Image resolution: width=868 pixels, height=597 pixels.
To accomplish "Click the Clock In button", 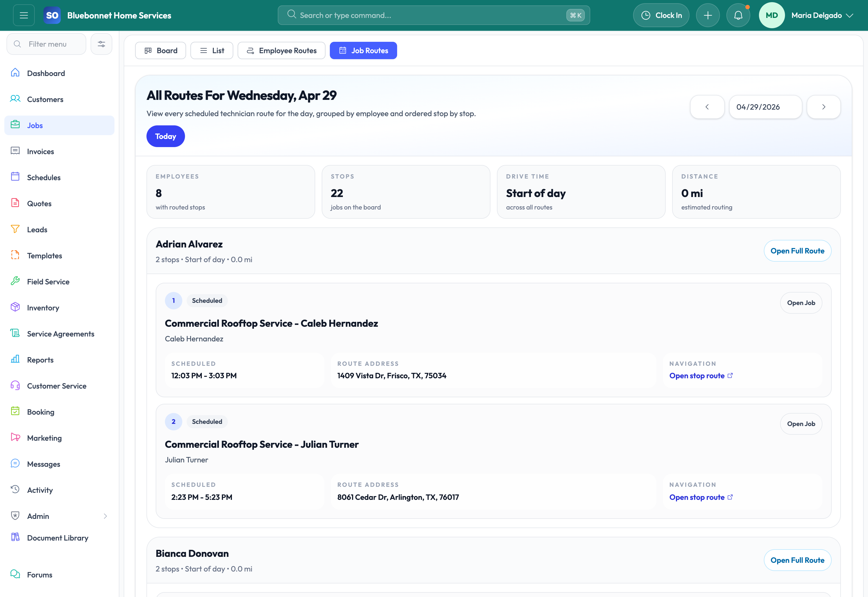I will pos(661,15).
